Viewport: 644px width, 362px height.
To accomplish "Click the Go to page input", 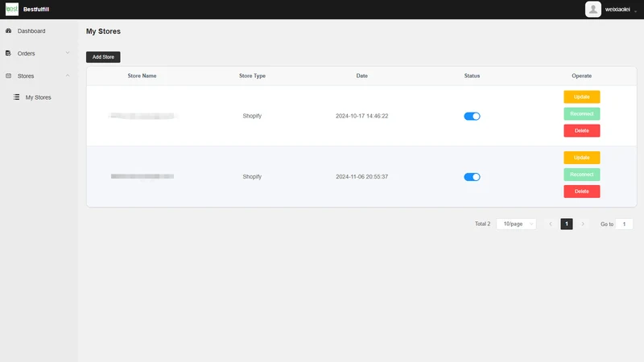I will 624,224.
